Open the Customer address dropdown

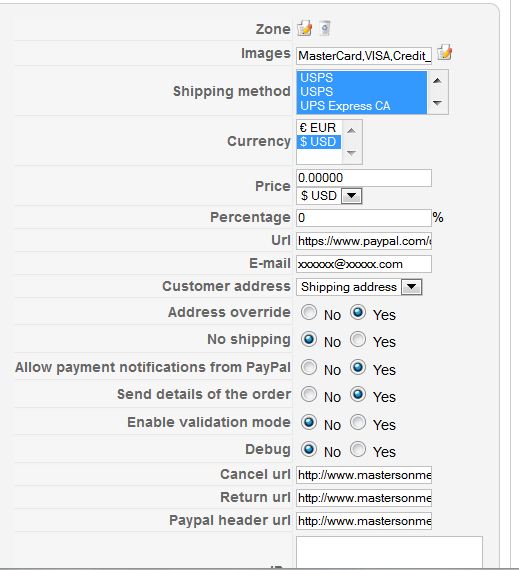pyautogui.click(x=411, y=287)
